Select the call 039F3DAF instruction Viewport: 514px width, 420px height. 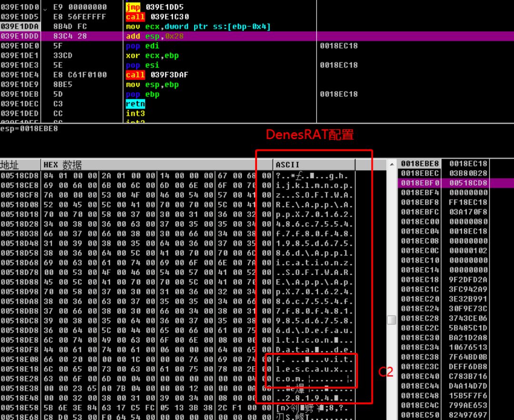[x=158, y=75]
